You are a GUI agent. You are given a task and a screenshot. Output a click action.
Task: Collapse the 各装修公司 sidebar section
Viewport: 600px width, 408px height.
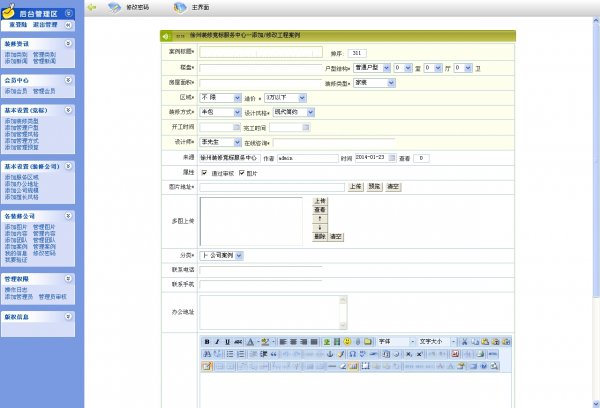(x=68, y=216)
